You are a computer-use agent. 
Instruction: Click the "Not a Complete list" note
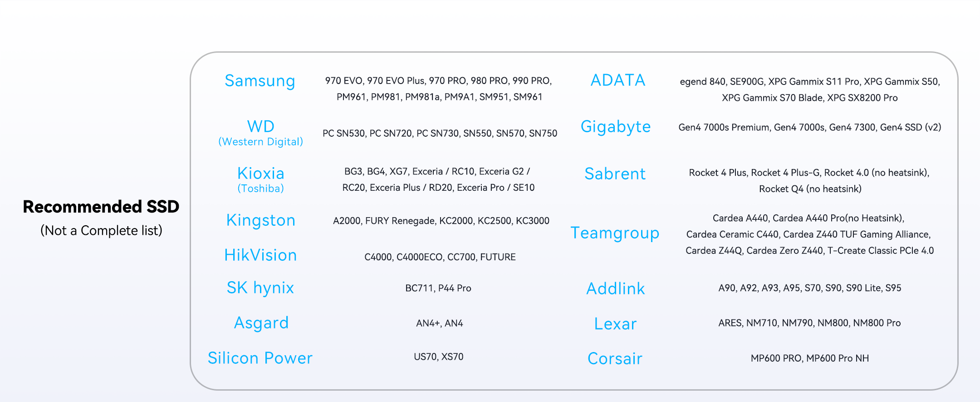(101, 231)
